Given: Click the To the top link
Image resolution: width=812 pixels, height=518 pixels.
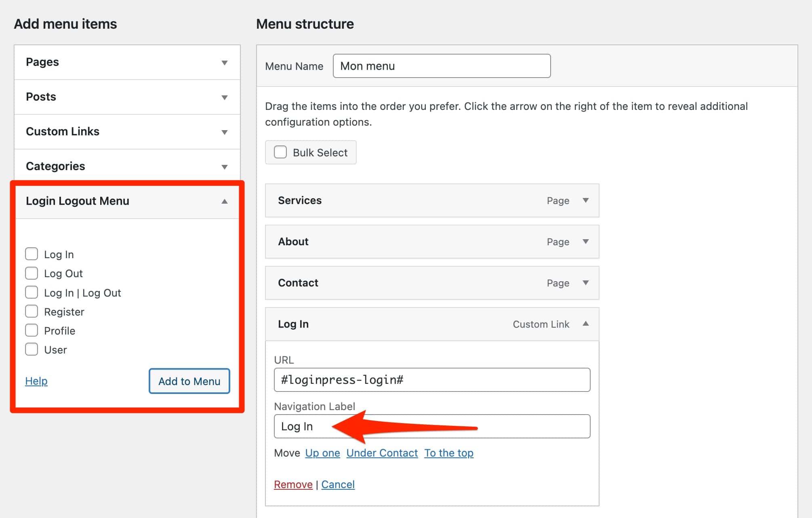Looking at the screenshot, I should tap(449, 453).
